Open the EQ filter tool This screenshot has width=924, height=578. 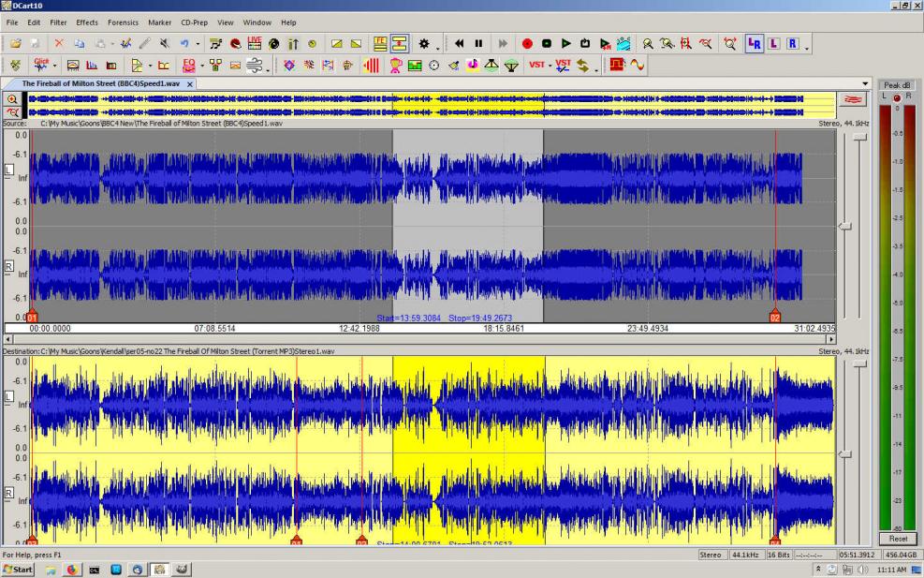(188, 65)
